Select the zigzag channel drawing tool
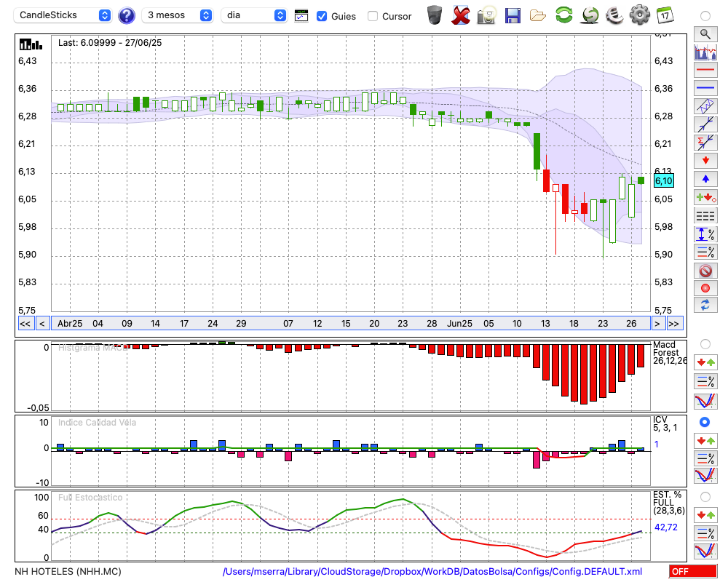Image resolution: width=728 pixels, height=582 pixels. tap(705, 106)
